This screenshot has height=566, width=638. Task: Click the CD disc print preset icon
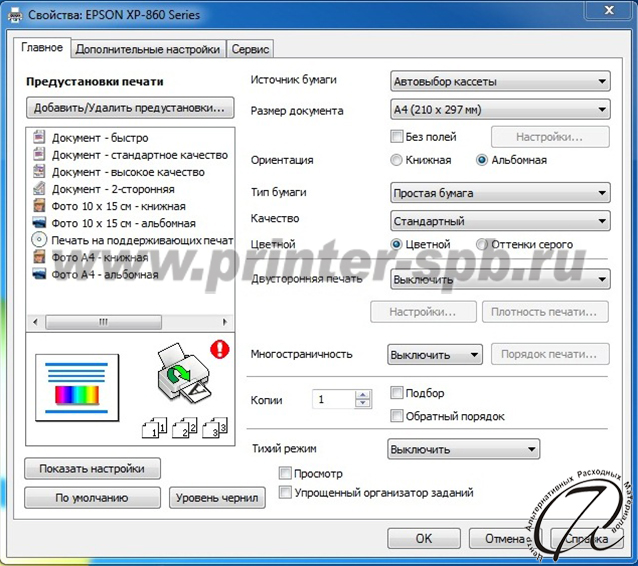point(39,239)
